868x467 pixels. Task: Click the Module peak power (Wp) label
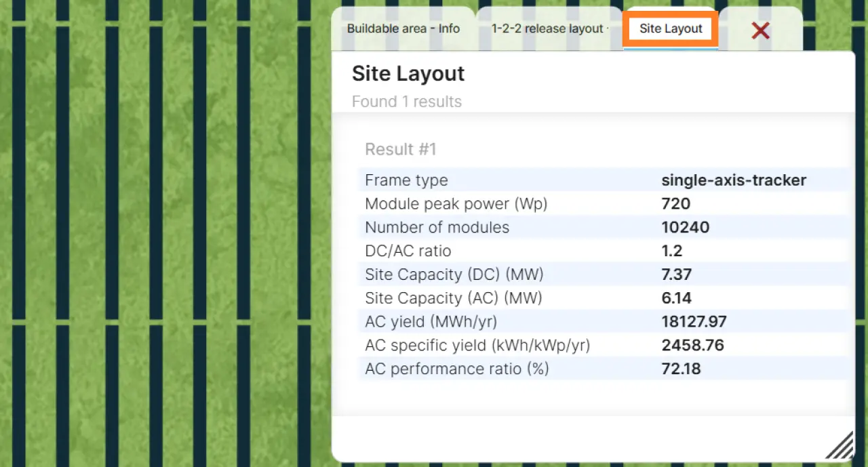click(456, 203)
